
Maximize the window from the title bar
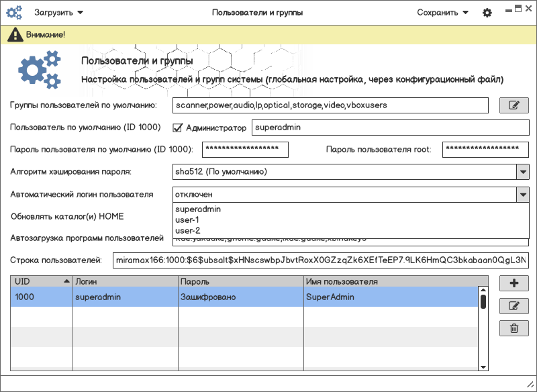click(518, 9)
